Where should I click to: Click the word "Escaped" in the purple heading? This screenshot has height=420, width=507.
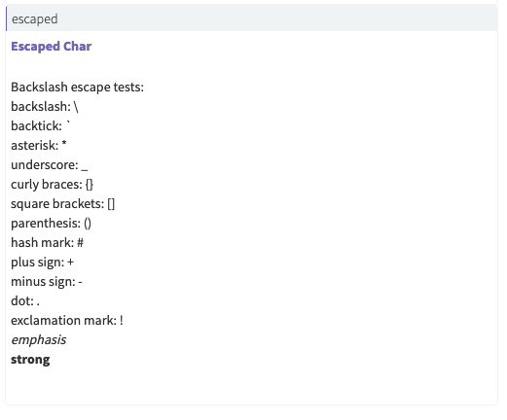click(x=36, y=47)
